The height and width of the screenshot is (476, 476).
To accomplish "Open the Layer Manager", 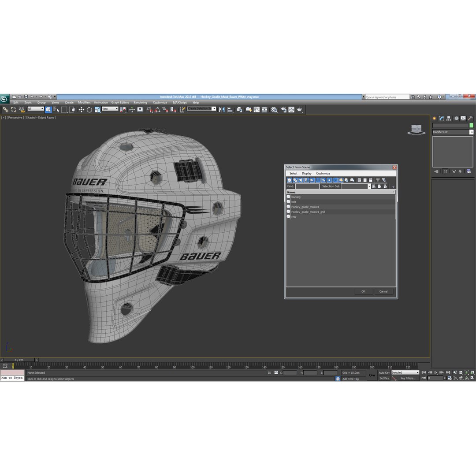I will [239, 110].
